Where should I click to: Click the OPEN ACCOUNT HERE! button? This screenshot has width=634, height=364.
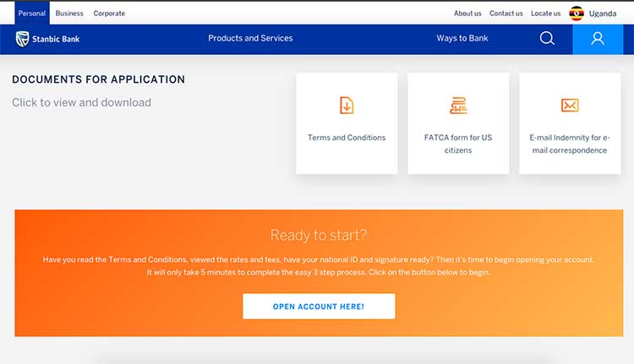(319, 307)
